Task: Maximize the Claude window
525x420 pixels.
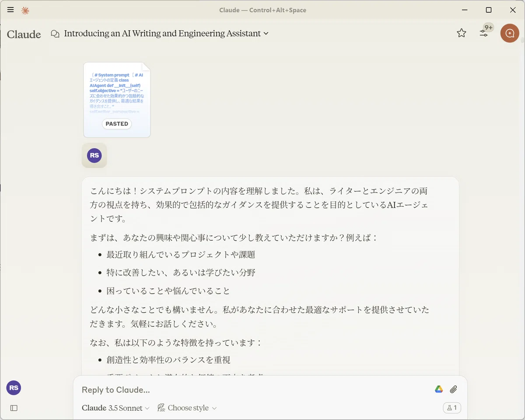Action: (489, 10)
